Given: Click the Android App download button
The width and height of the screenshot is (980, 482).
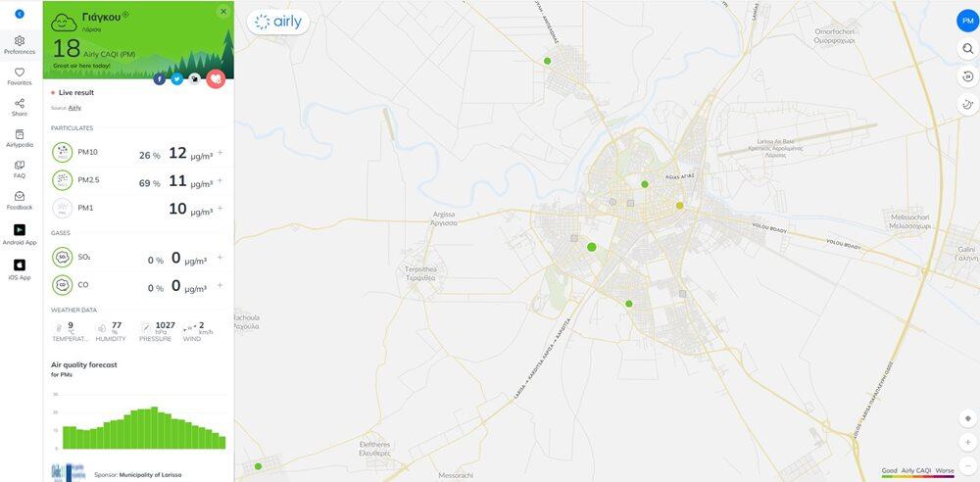Looking at the screenshot, I should 20,234.
